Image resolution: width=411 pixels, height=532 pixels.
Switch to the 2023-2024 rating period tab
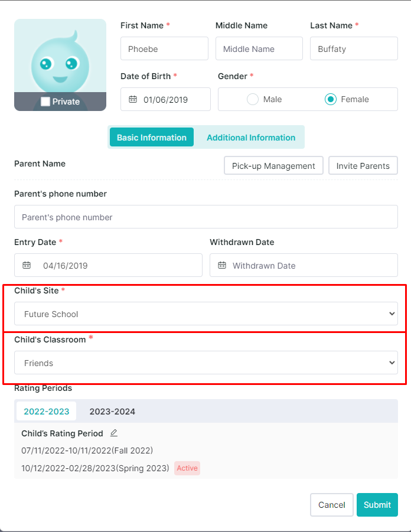(x=112, y=412)
